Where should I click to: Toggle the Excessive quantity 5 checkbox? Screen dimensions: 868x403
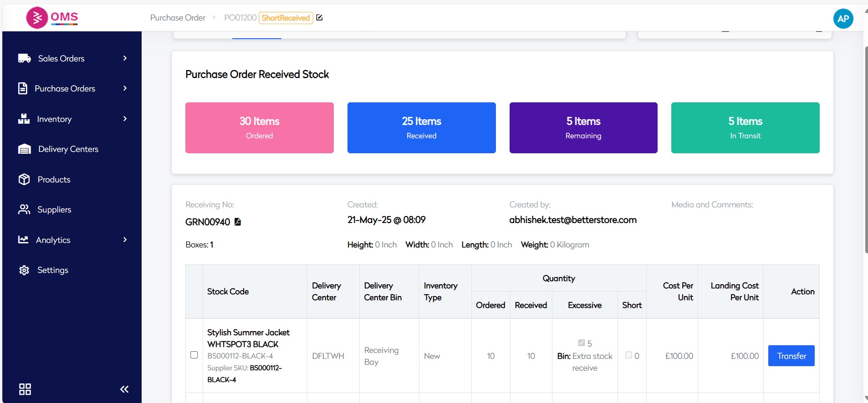[582, 343]
